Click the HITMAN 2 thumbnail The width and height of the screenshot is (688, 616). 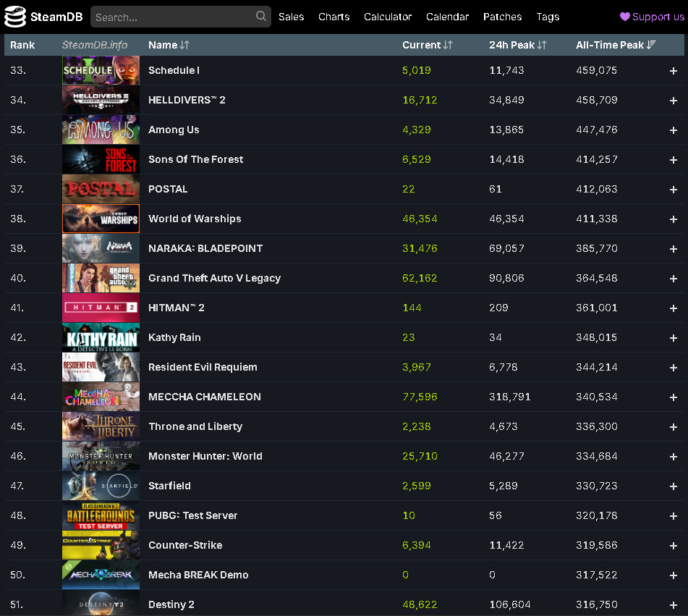point(101,308)
